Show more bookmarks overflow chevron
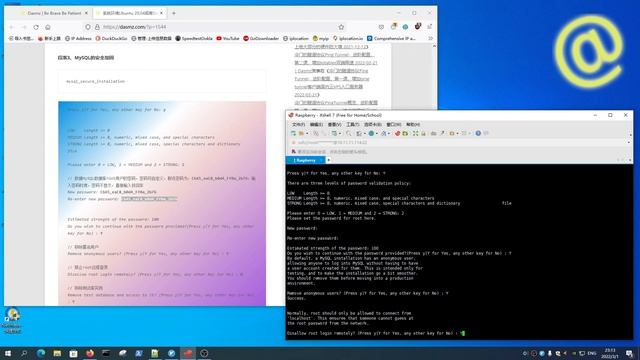This screenshot has height=360, width=640. coord(430,38)
